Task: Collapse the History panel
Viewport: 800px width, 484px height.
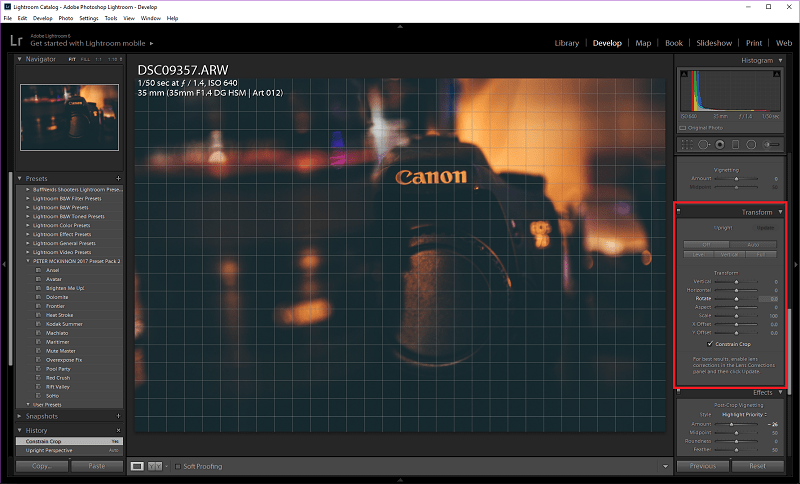Action: pyautogui.click(x=19, y=430)
